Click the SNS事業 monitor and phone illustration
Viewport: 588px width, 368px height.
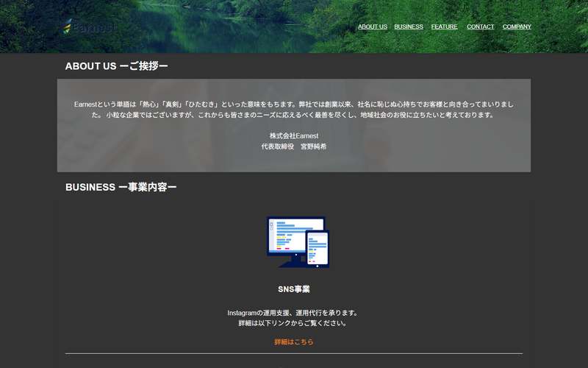298,242
